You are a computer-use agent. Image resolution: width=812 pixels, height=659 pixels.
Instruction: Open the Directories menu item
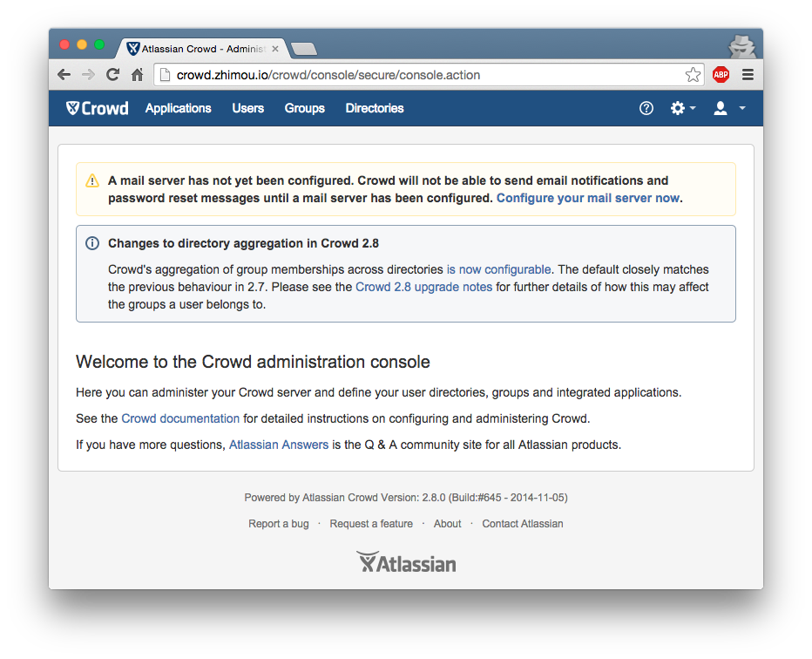[375, 108]
